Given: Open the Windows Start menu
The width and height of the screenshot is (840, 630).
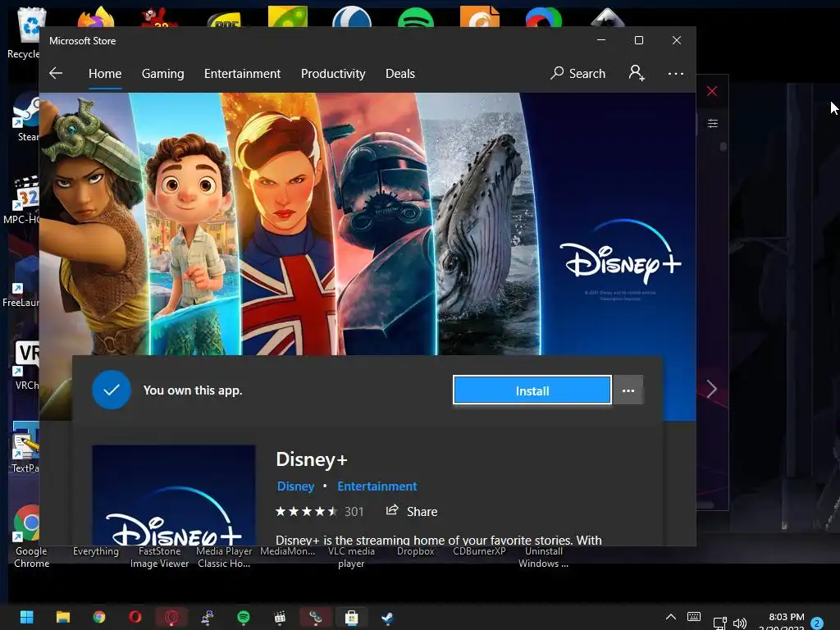Looking at the screenshot, I should pyautogui.click(x=27, y=617).
